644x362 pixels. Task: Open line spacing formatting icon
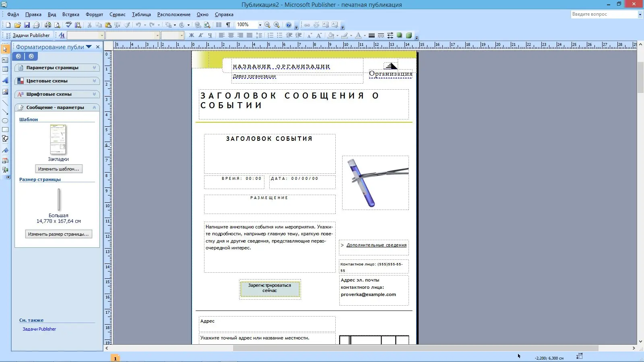click(x=259, y=35)
